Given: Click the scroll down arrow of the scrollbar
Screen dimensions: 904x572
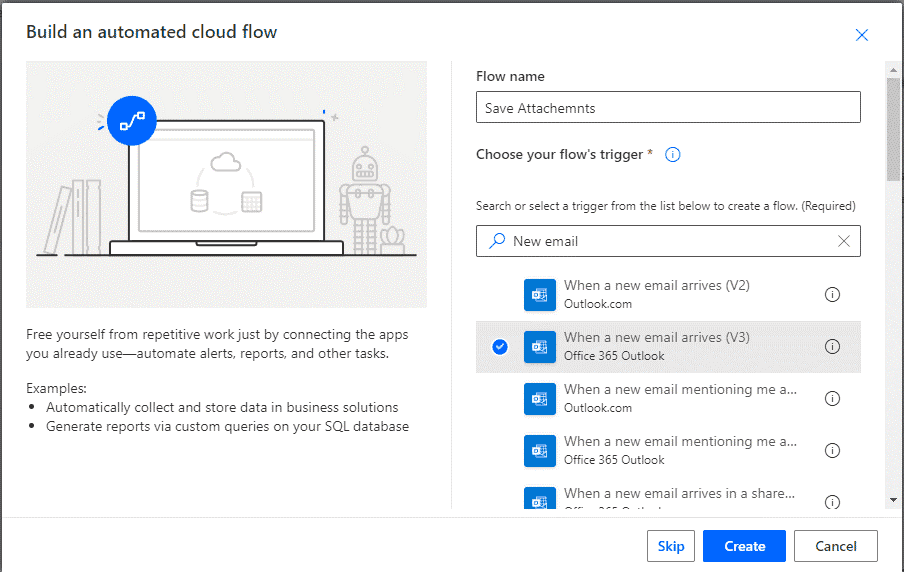Looking at the screenshot, I should point(893,500).
